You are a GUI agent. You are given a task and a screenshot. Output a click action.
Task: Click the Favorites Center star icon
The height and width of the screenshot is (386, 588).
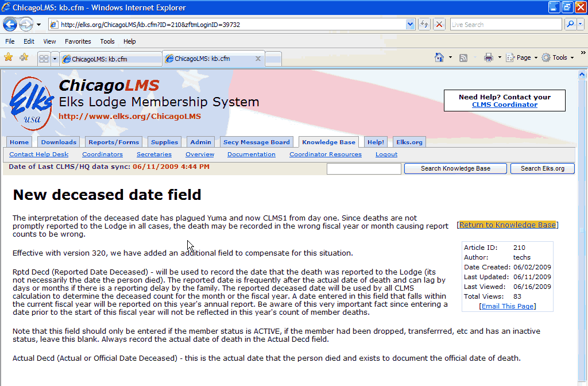point(9,57)
